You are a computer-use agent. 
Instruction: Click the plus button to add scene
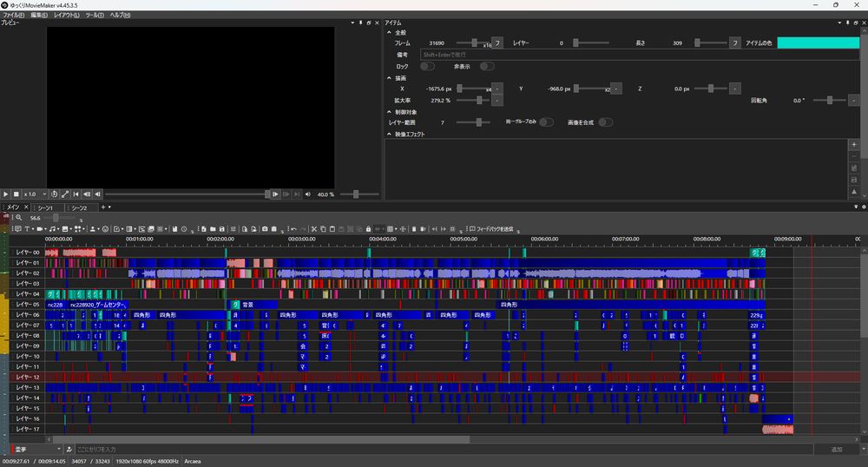pos(103,207)
